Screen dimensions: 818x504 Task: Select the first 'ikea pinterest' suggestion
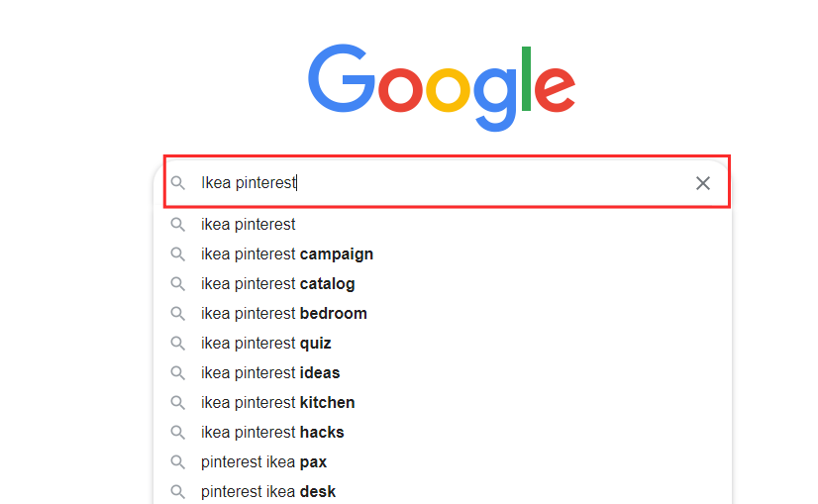[x=249, y=225]
